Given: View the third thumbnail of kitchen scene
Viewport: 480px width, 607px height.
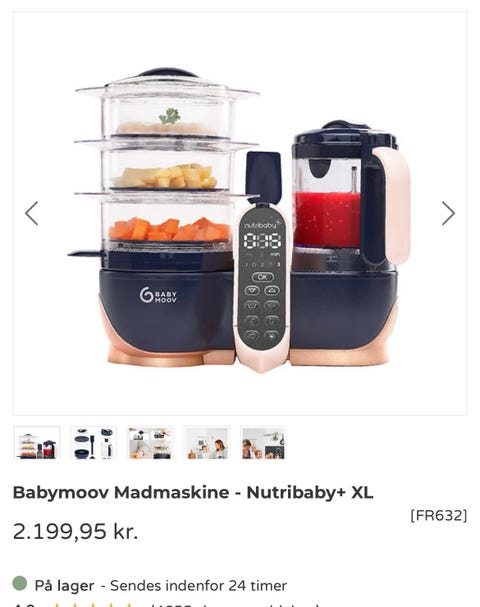Looking at the screenshot, I should pos(150,443).
